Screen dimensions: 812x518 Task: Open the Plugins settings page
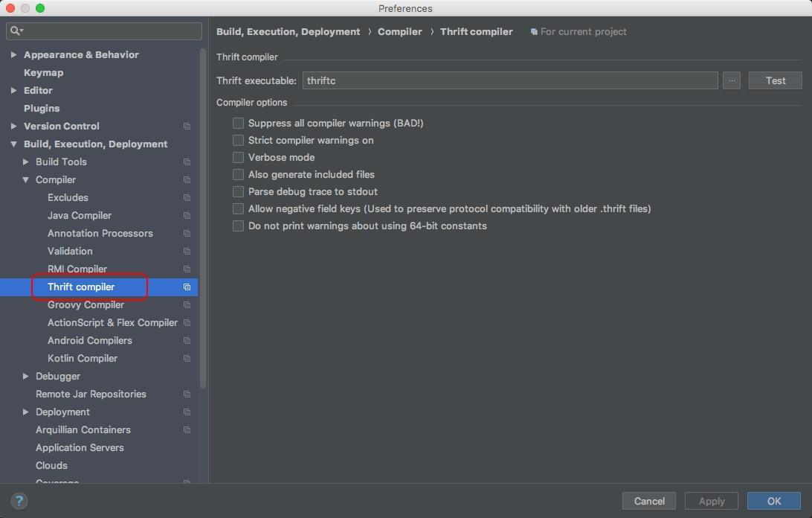pyautogui.click(x=42, y=109)
